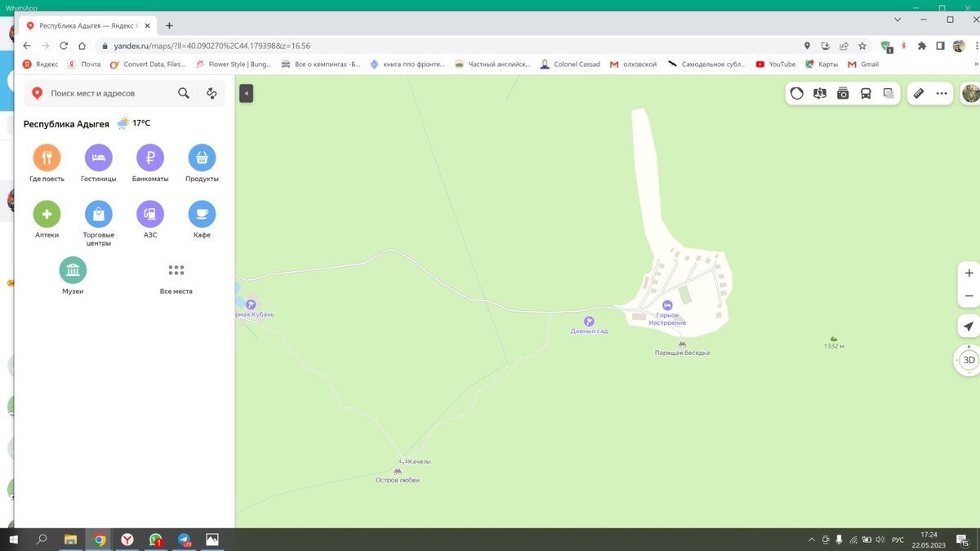Select the ruler distance measuring tool

(918, 93)
